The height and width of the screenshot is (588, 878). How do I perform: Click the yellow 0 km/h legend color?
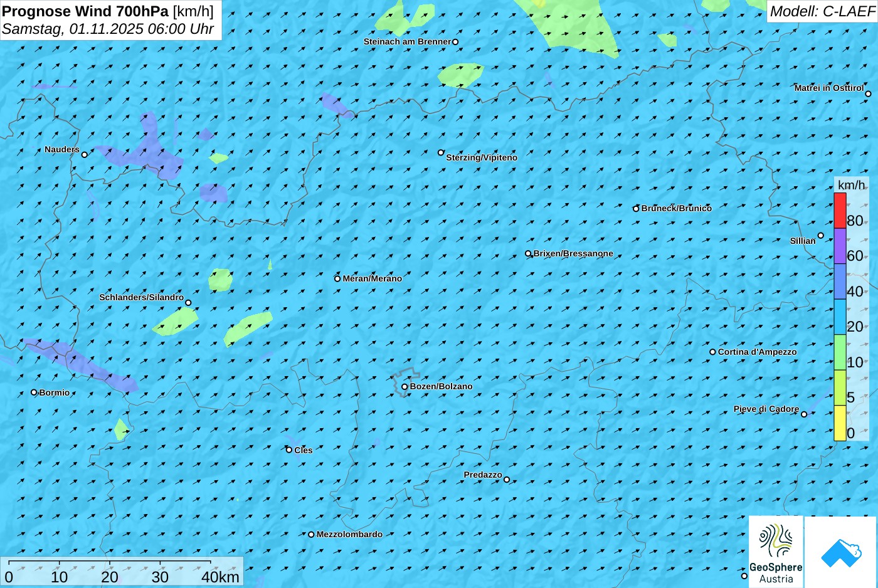(840, 423)
